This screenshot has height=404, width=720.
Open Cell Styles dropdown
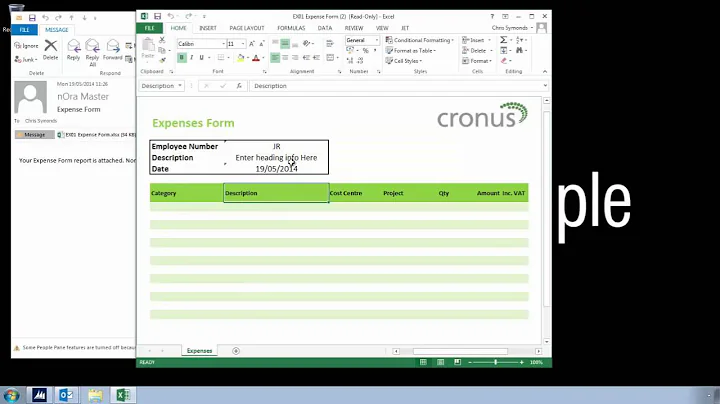pyautogui.click(x=404, y=61)
